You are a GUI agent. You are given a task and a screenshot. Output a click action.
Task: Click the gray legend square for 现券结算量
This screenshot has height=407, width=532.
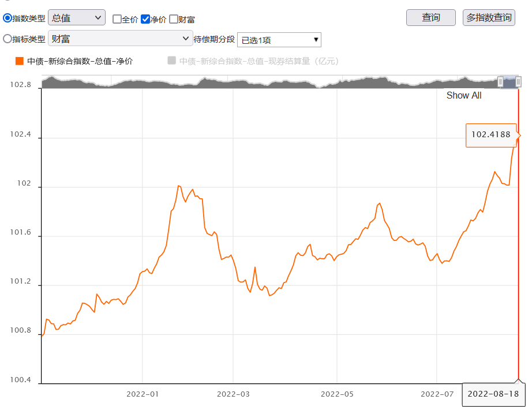click(172, 61)
